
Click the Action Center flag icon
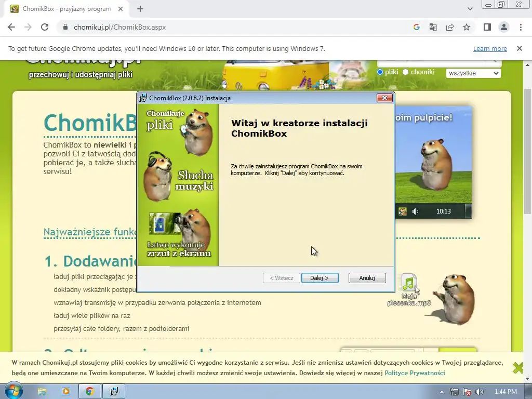tap(467, 392)
